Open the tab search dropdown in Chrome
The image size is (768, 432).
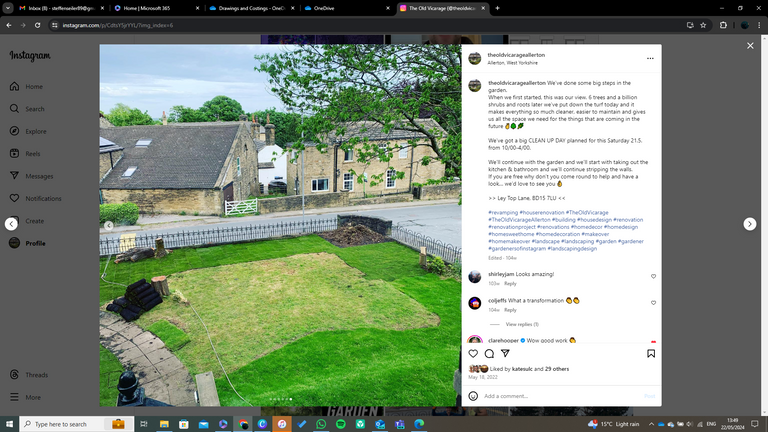8,8
